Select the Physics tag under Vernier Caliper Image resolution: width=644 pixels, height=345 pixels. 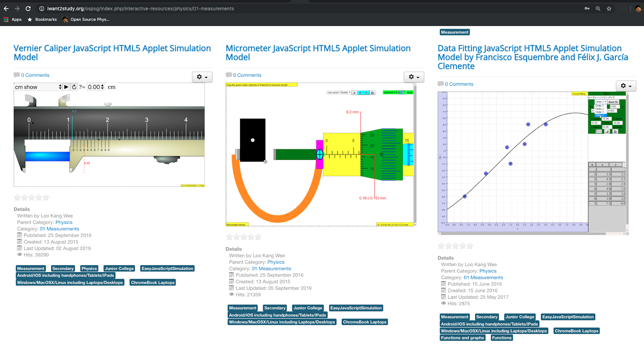point(89,269)
